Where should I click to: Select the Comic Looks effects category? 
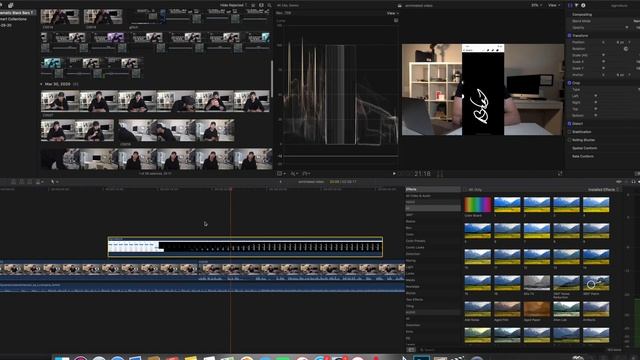pyautogui.click(x=415, y=247)
